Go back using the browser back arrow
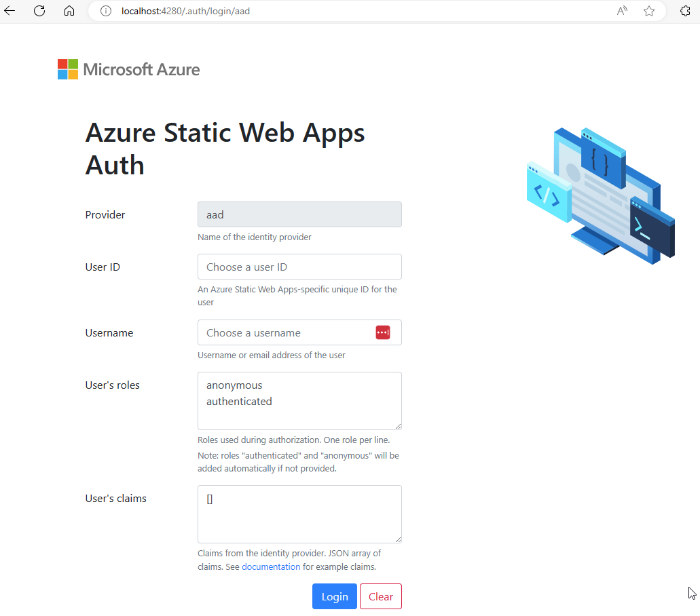 click(x=10, y=11)
